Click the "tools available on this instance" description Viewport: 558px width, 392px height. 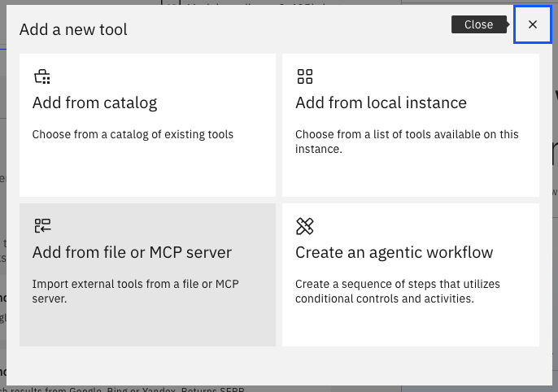[x=407, y=142]
